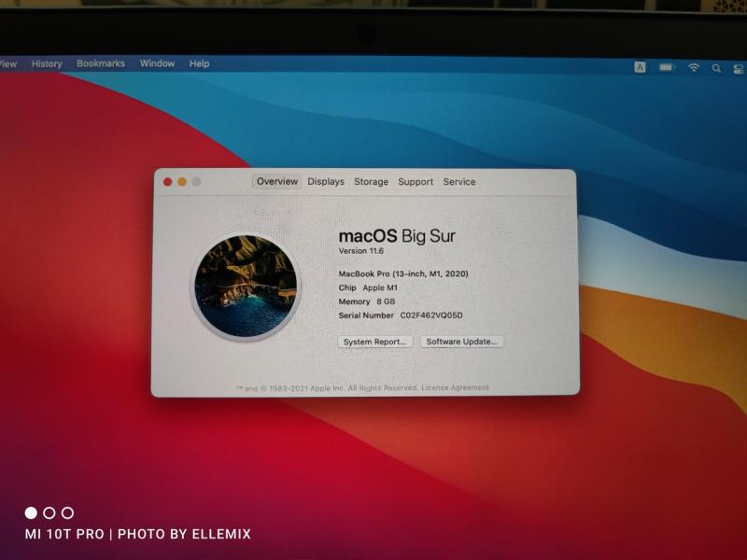Open the Bookmarks menu
The image size is (747, 560).
coord(101,63)
